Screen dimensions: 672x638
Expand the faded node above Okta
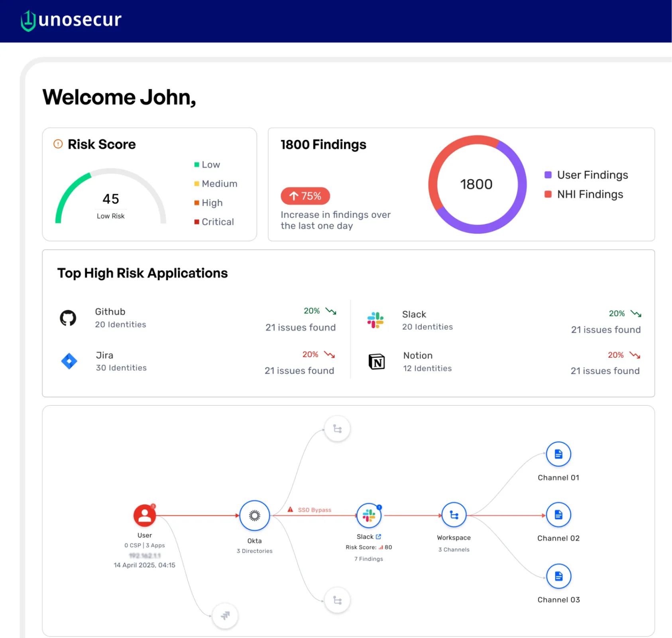[x=337, y=429]
